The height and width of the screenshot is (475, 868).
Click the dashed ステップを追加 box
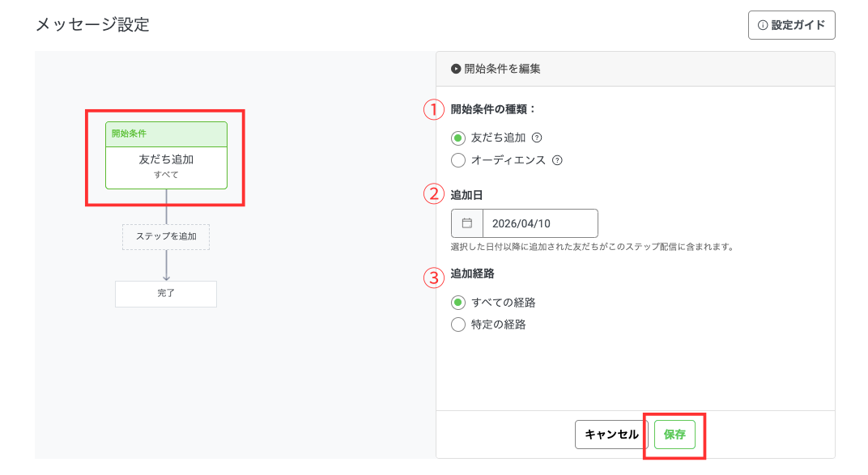(166, 237)
